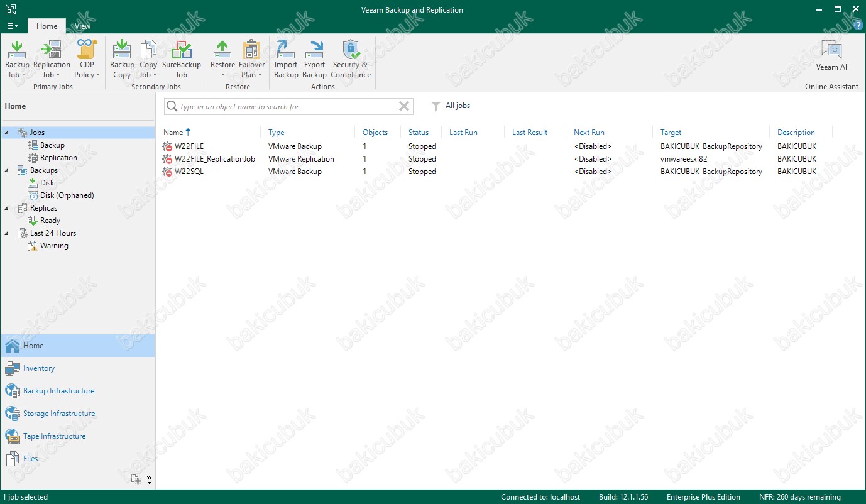Click the W22SQL job icon
Image resolution: width=866 pixels, height=504 pixels.
click(167, 172)
